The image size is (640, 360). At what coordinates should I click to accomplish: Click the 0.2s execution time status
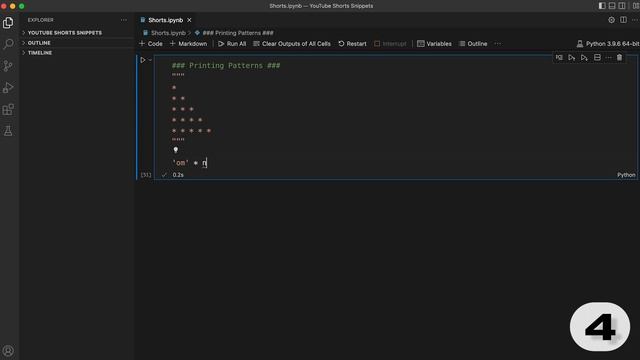[178, 175]
